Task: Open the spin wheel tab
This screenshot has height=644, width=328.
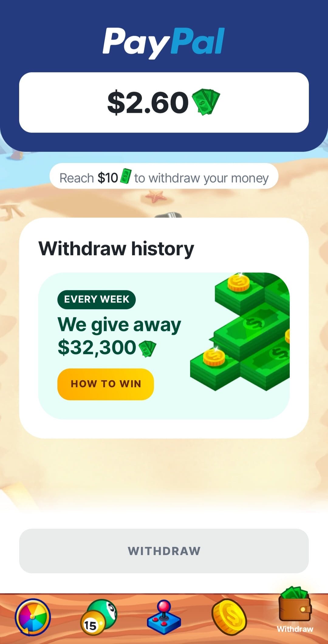Action: coord(32,617)
